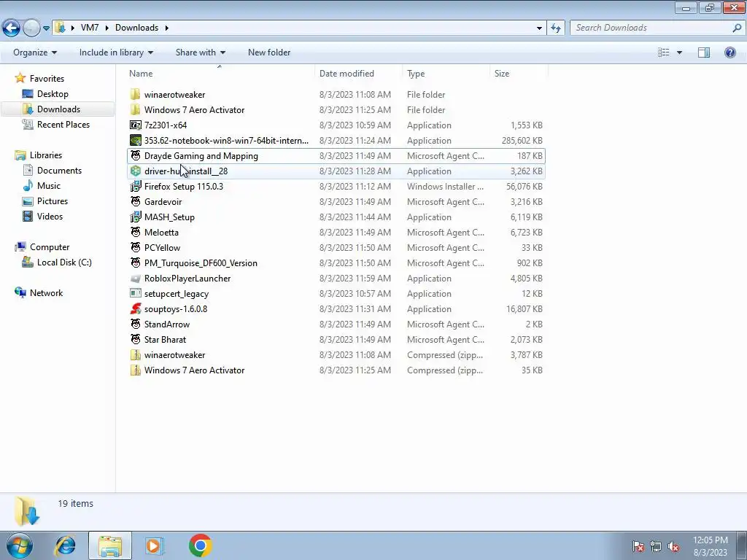The image size is (747, 560).
Task: Open Recent Places in navigation pane
Action: point(63,124)
